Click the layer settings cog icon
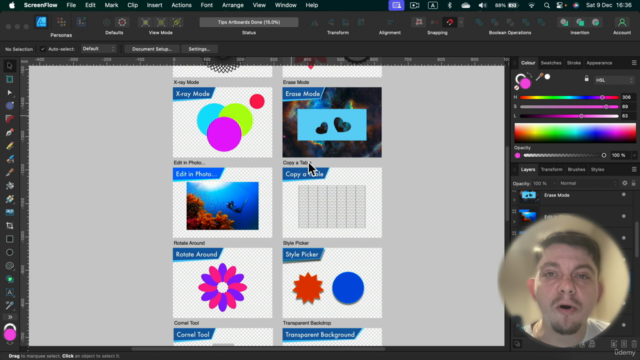 click(624, 183)
